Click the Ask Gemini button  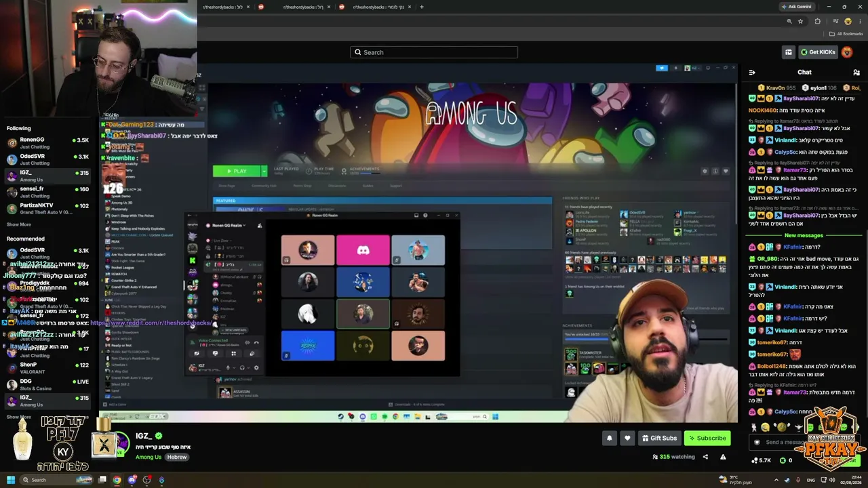coord(796,7)
